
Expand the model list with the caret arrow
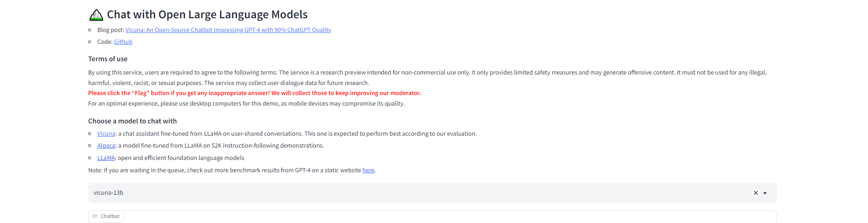[x=765, y=193]
